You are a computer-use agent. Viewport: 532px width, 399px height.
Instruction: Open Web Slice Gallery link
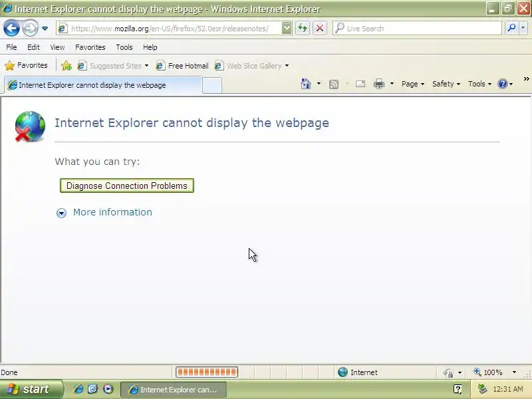[248, 66]
